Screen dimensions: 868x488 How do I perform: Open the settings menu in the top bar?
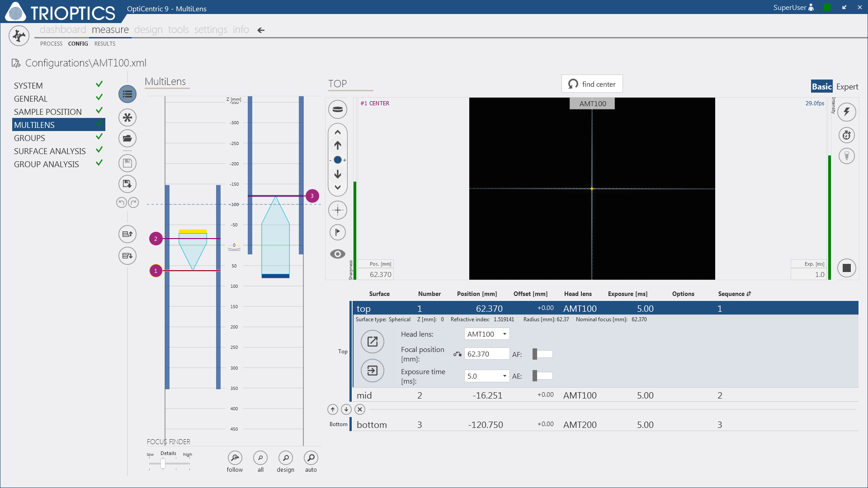211,29
